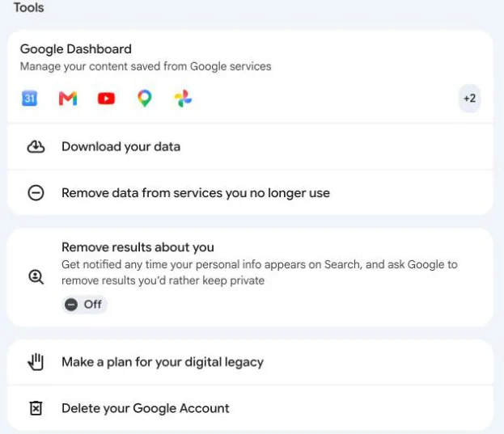Image resolution: width=504 pixels, height=434 pixels.
Task: Open the Google Calendar icon in Dashboard
Action: (30, 99)
